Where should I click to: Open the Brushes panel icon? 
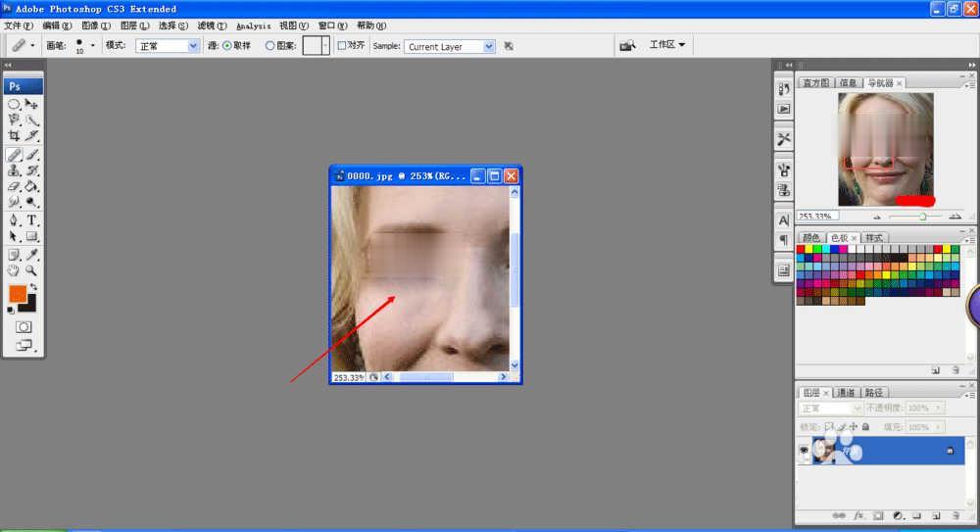pyautogui.click(x=784, y=169)
